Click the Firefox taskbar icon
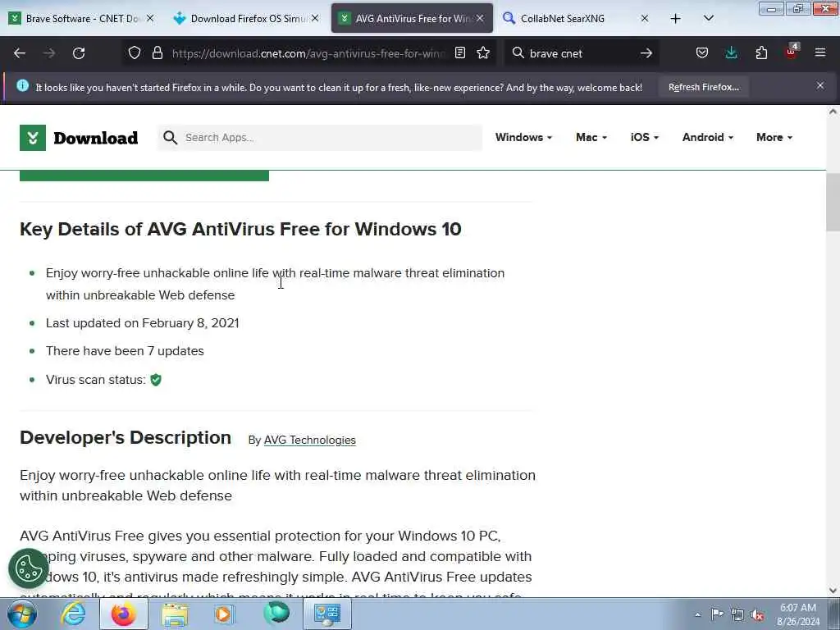840x630 pixels. point(123,614)
